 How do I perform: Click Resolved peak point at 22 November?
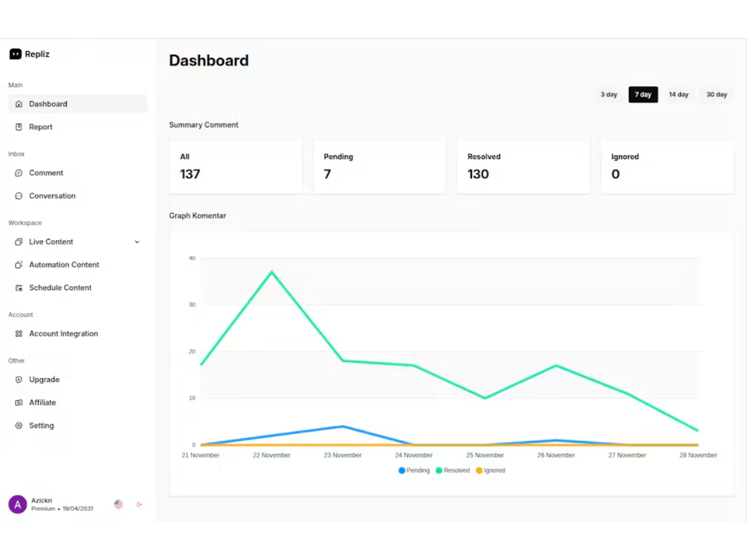[271, 271]
